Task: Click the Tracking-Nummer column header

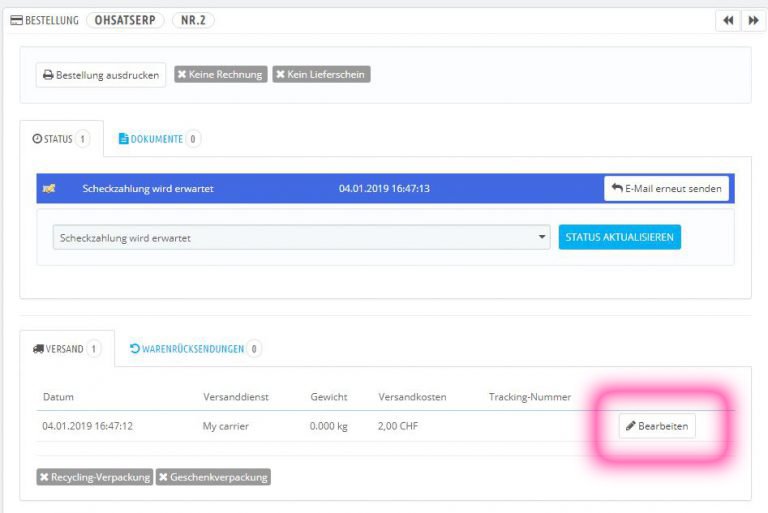Action: click(530, 397)
